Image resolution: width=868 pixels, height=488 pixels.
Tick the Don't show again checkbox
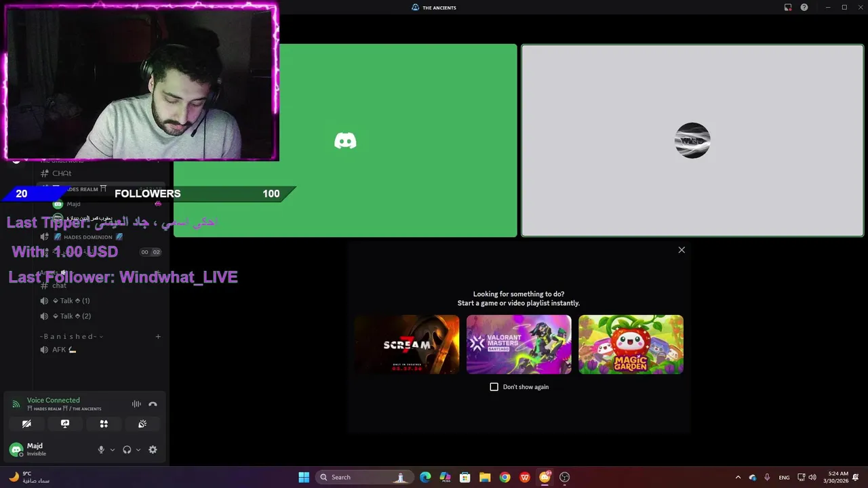(494, 387)
